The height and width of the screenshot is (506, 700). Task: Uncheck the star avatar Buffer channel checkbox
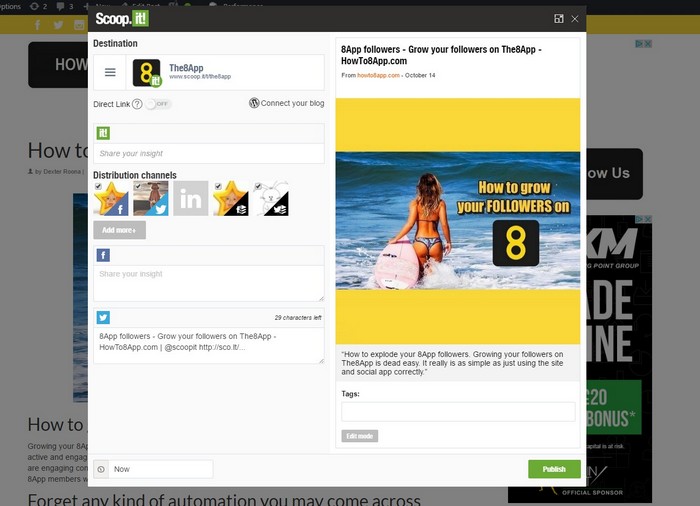218,186
